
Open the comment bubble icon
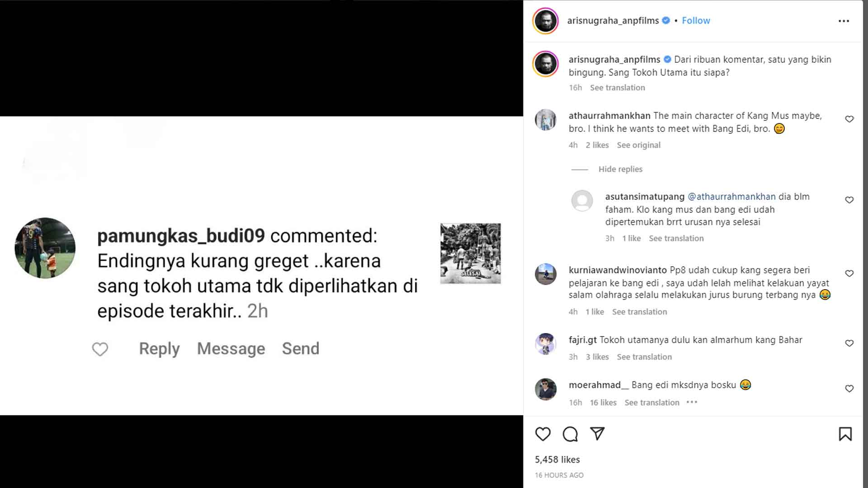tap(570, 434)
